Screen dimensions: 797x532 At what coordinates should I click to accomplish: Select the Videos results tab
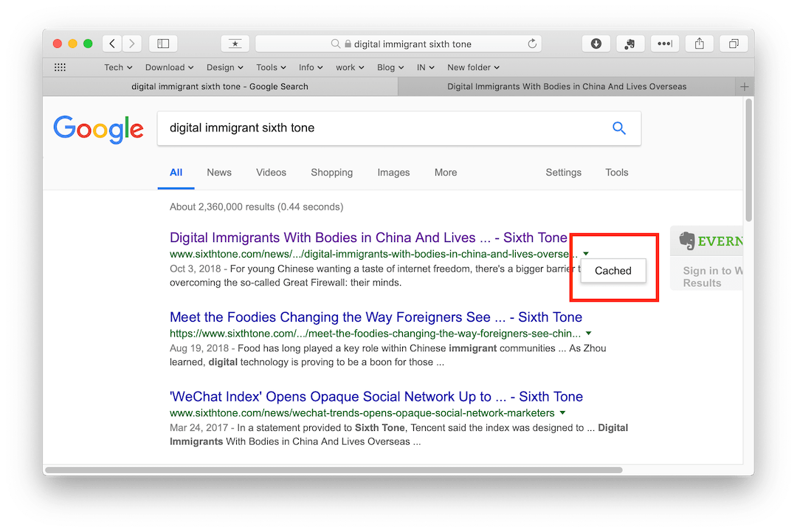point(271,173)
